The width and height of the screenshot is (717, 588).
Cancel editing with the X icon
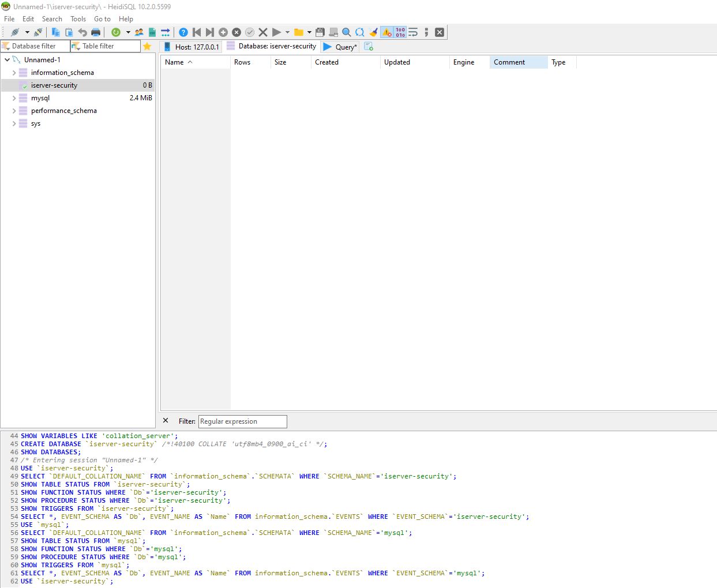[x=263, y=32]
